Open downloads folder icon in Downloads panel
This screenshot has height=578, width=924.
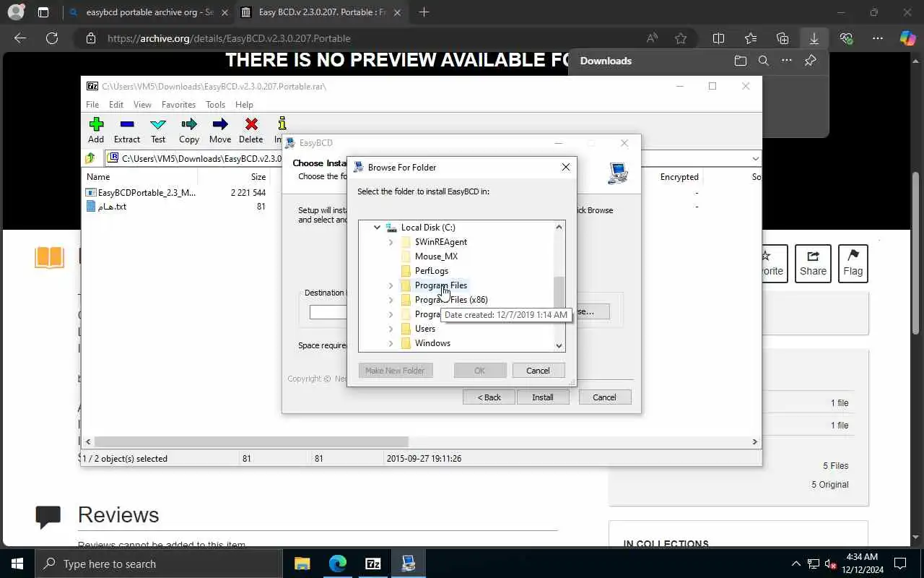(x=741, y=61)
